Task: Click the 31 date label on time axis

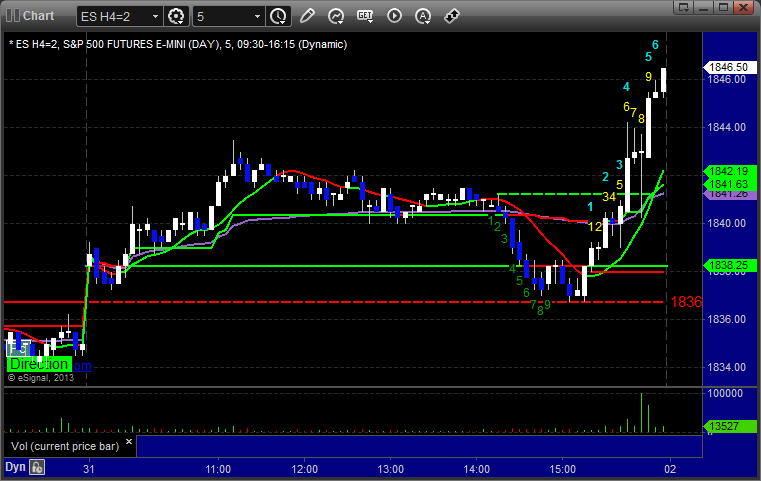Action: pyautogui.click(x=88, y=469)
